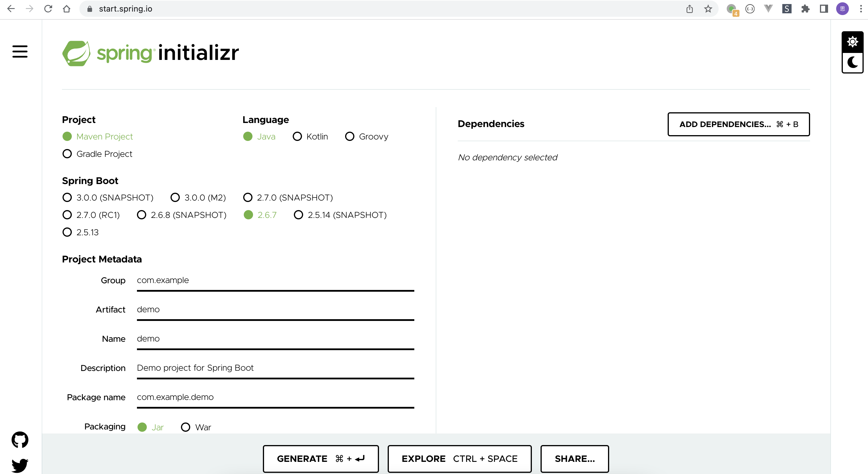Click the SHARE... button
This screenshot has height=474, width=868.
pos(574,458)
